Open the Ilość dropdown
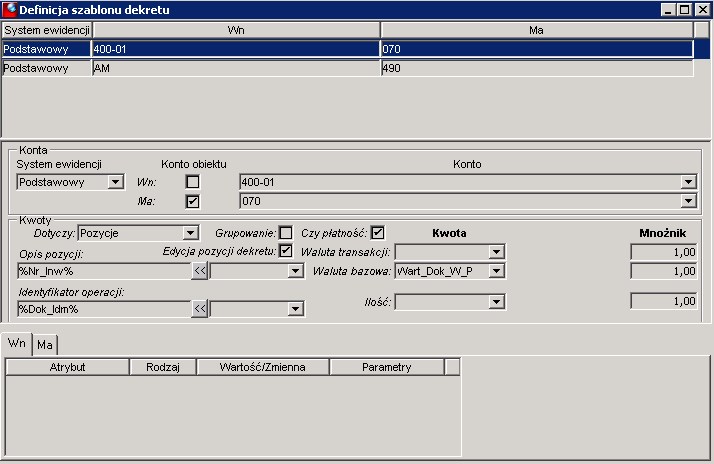 point(496,301)
